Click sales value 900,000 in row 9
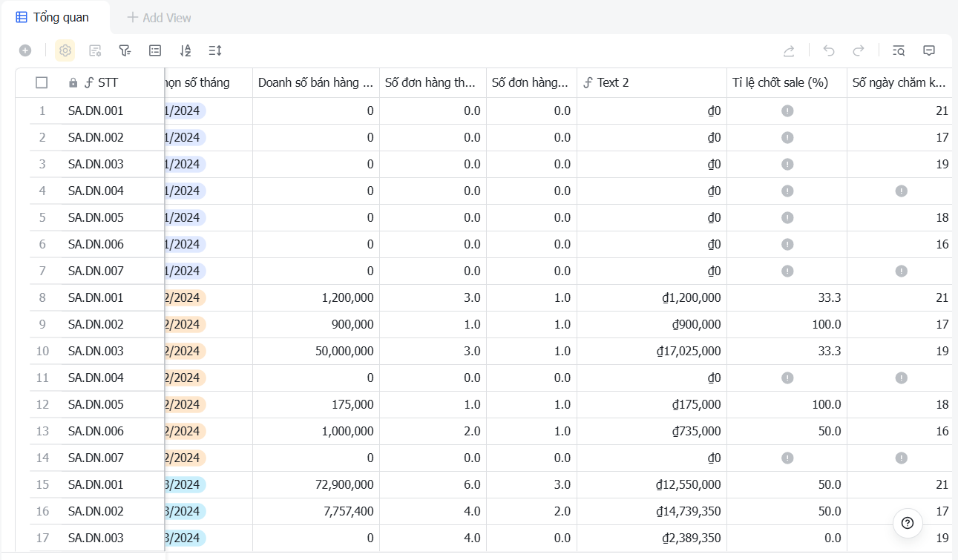 352,324
